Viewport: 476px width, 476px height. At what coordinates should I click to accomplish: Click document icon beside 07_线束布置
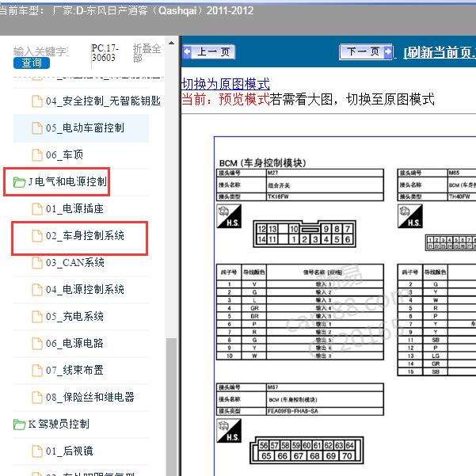coord(37,371)
